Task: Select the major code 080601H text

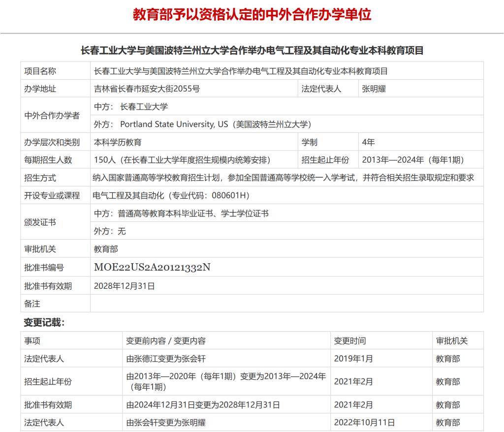Action: (230, 195)
